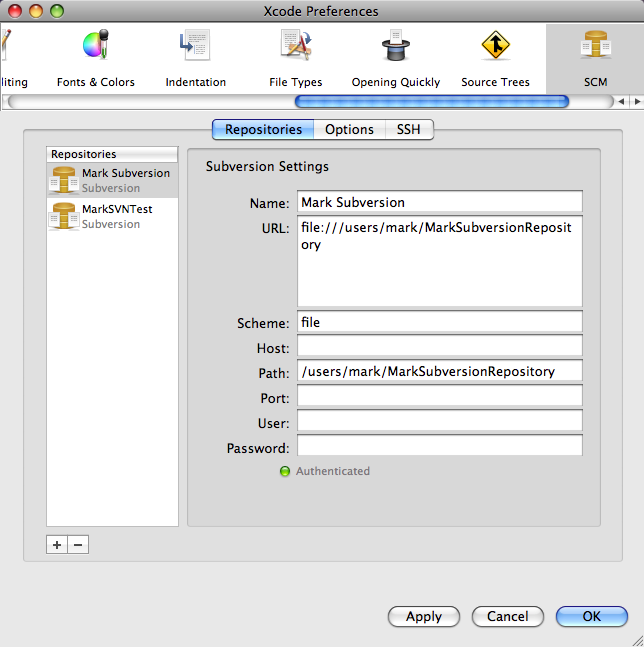
Task: Switch to the SSH tab
Action: click(x=409, y=130)
